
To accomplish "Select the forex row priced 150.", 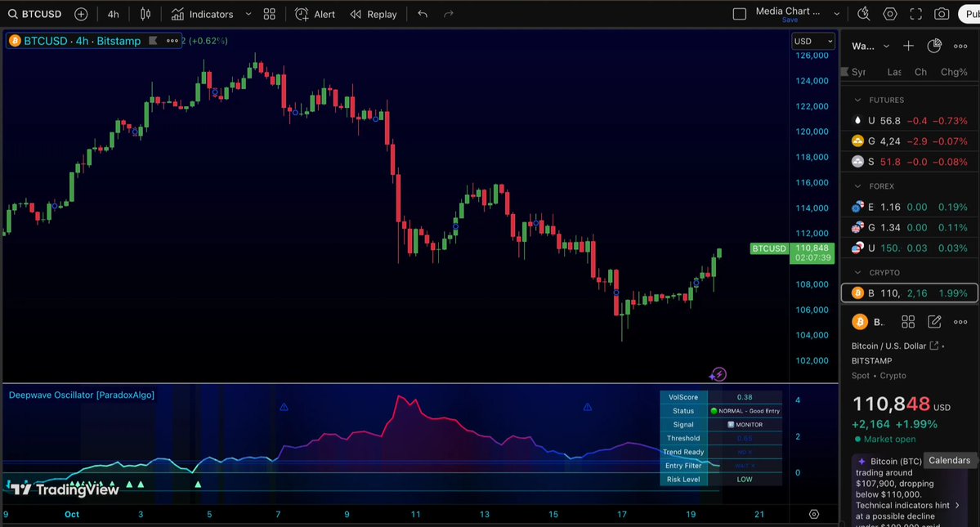I will click(910, 248).
